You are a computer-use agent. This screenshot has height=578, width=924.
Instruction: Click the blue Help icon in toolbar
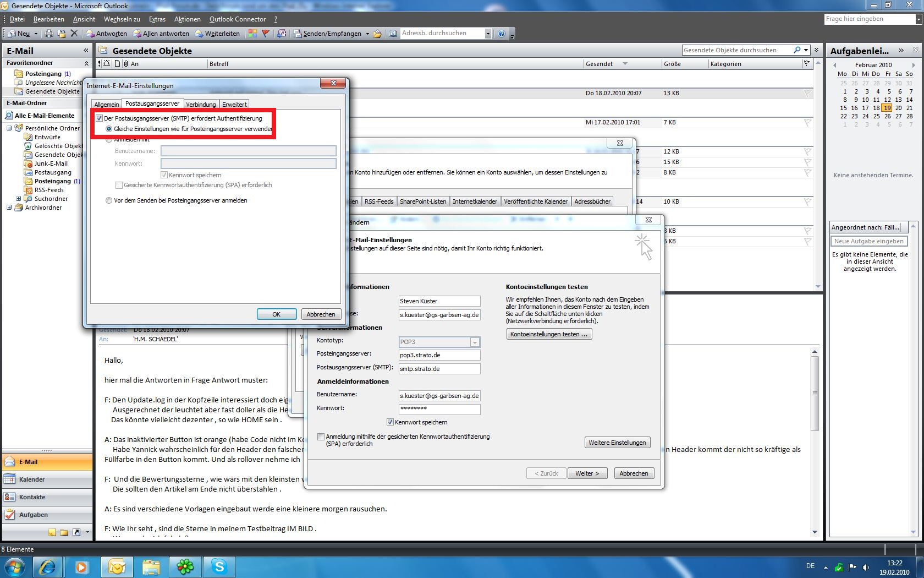(502, 34)
